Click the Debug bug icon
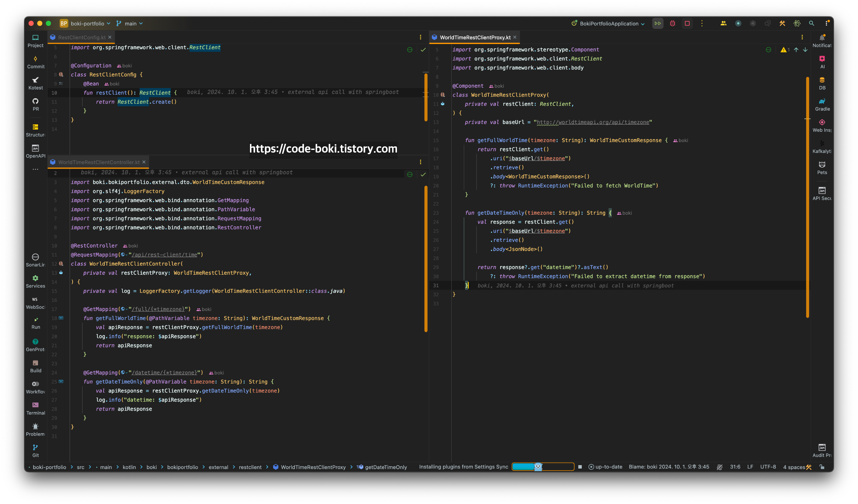The height and width of the screenshot is (504, 858). point(672,23)
